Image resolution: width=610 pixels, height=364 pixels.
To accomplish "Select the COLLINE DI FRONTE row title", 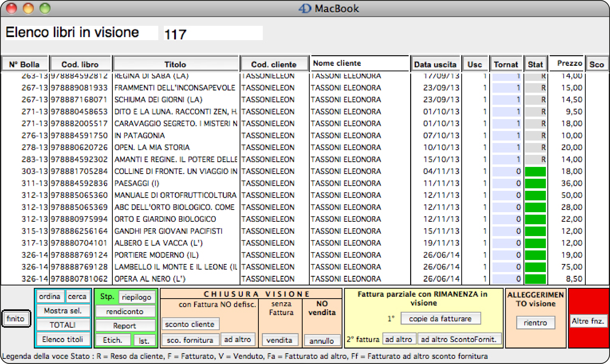I will [x=176, y=171].
